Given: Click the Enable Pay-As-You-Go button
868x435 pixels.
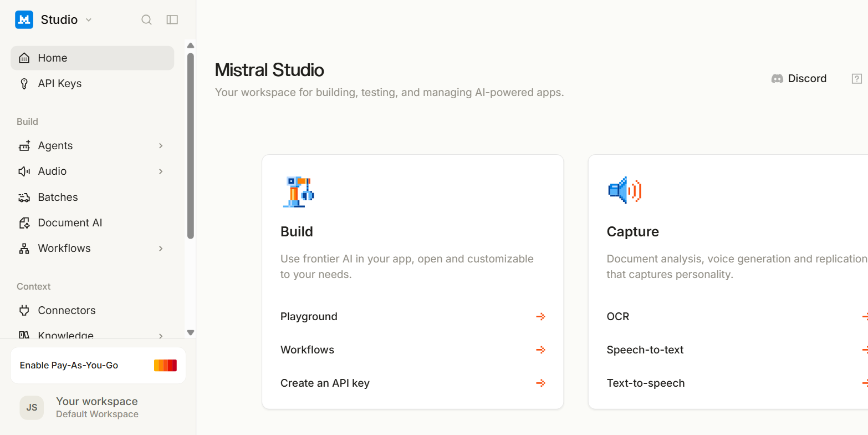Looking at the screenshot, I should (98, 365).
